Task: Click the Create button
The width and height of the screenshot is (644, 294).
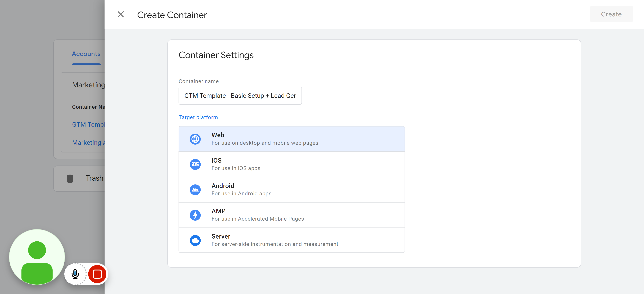Action: tap(611, 14)
